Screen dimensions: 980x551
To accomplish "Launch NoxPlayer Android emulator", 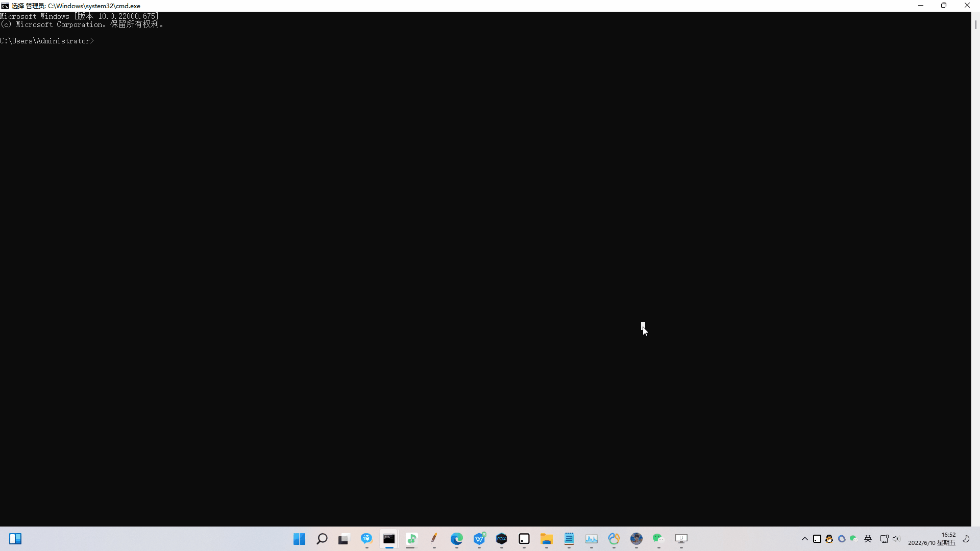I will click(x=502, y=539).
